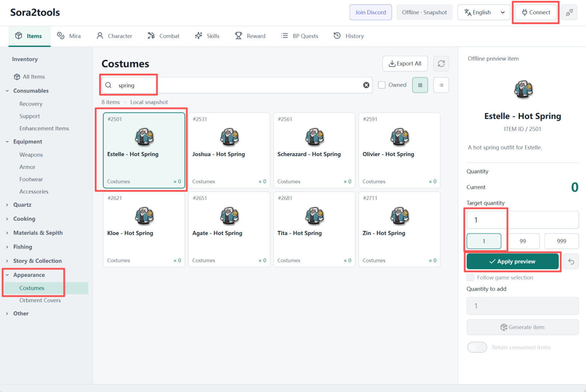The image size is (586, 392).
Task: Click the Agate - Hot Spring costume icon
Action: pos(229,216)
